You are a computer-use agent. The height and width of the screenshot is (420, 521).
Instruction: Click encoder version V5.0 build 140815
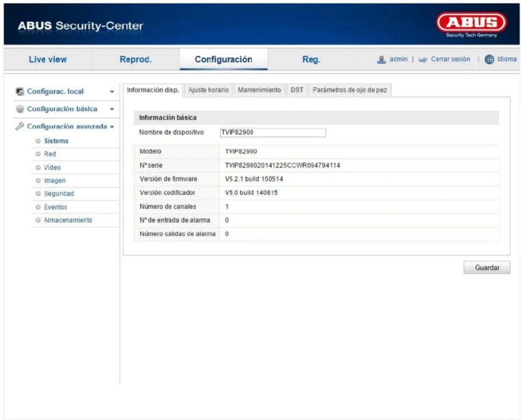tap(251, 193)
